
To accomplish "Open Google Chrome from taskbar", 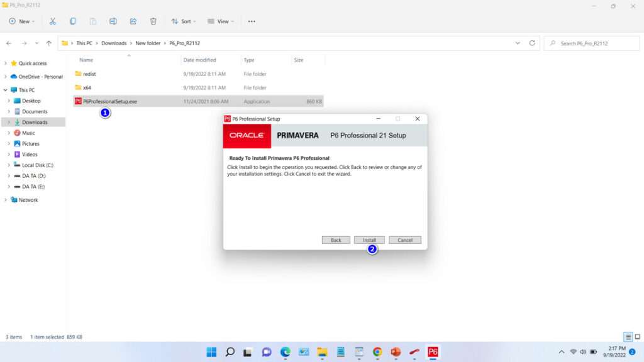I will (377, 352).
